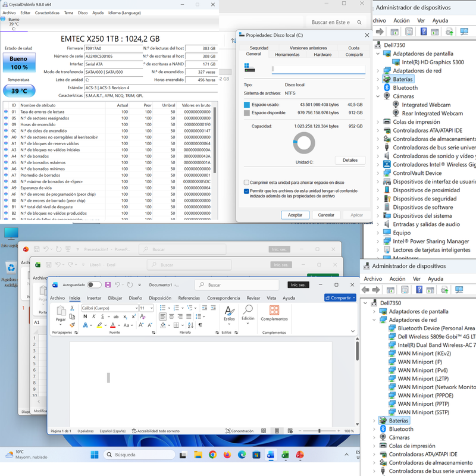This screenshot has height=476, width=476.
Task: Open the Calibri (Cuerpo) font name dropdown
Action: pyautogui.click(x=136, y=308)
